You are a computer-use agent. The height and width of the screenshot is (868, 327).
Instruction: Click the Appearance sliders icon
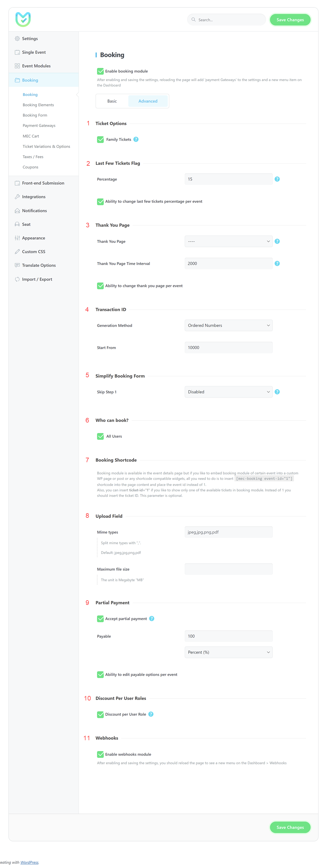(17, 238)
